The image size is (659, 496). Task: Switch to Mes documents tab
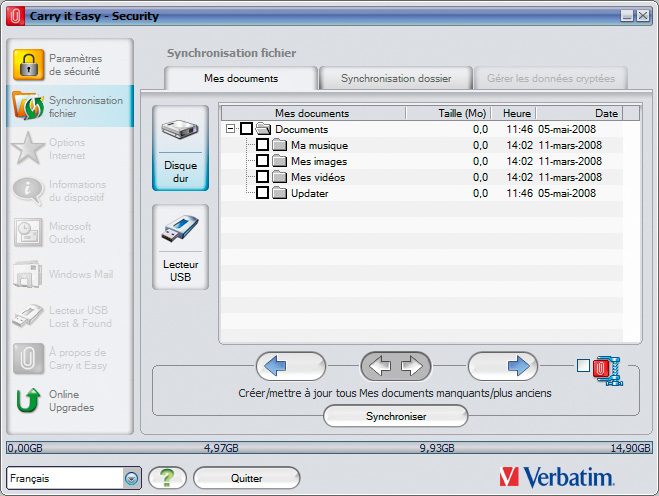[x=240, y=78]
